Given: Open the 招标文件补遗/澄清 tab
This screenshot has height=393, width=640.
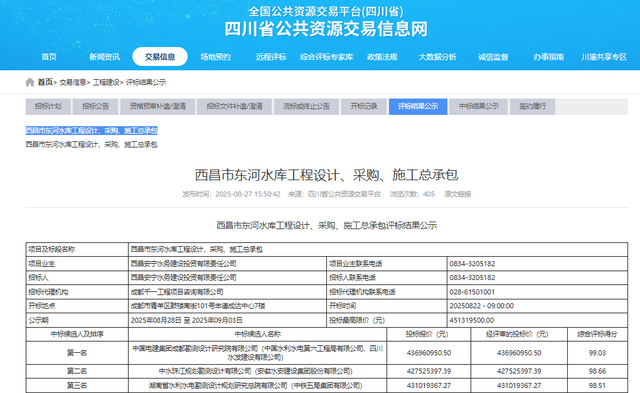Looking at the screenshot, I should coord(234,107).
